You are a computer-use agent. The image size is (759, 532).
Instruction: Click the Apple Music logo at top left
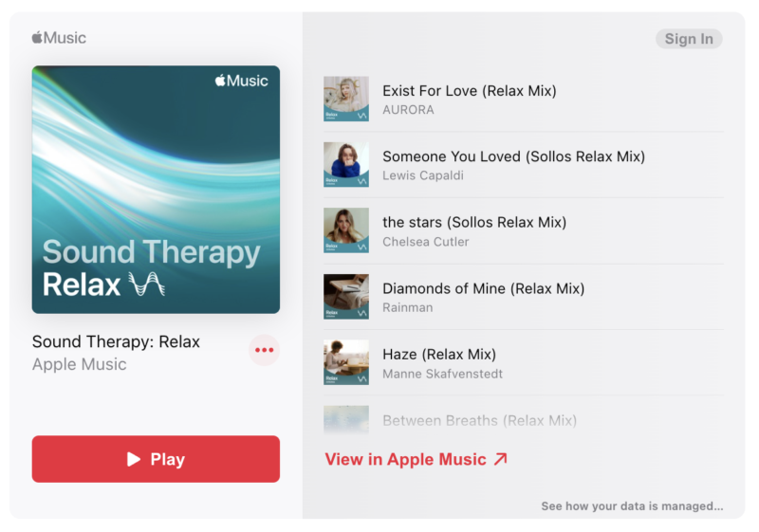(x=59, y=38)
